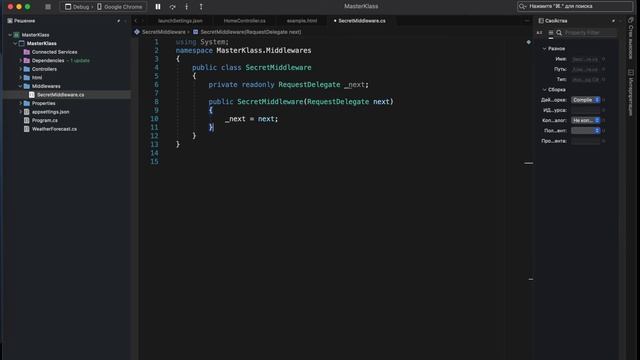Click SecretMiddleware(RequestDelegate next) breadcrumb member
This screenshot has width=640, height=360.
[250, 32]
